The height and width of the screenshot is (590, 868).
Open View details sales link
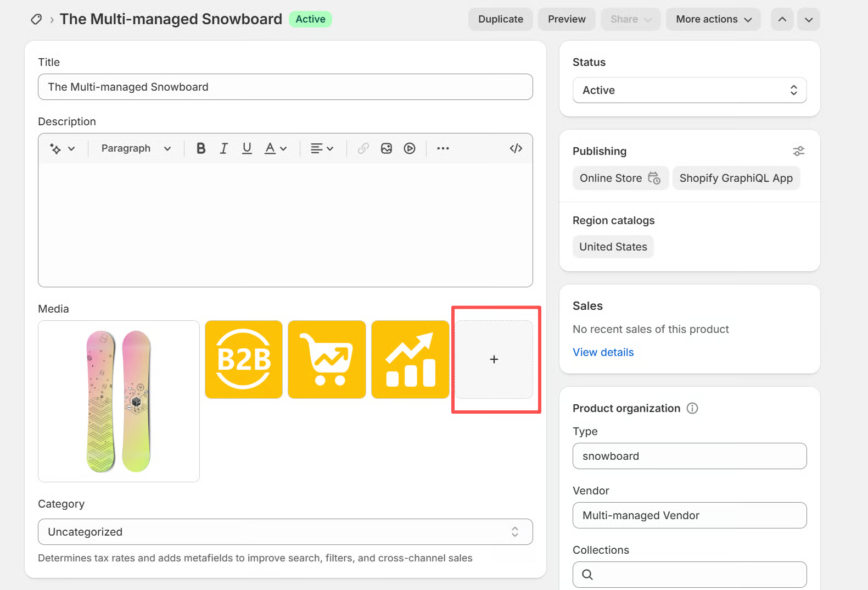pos(603,352)
